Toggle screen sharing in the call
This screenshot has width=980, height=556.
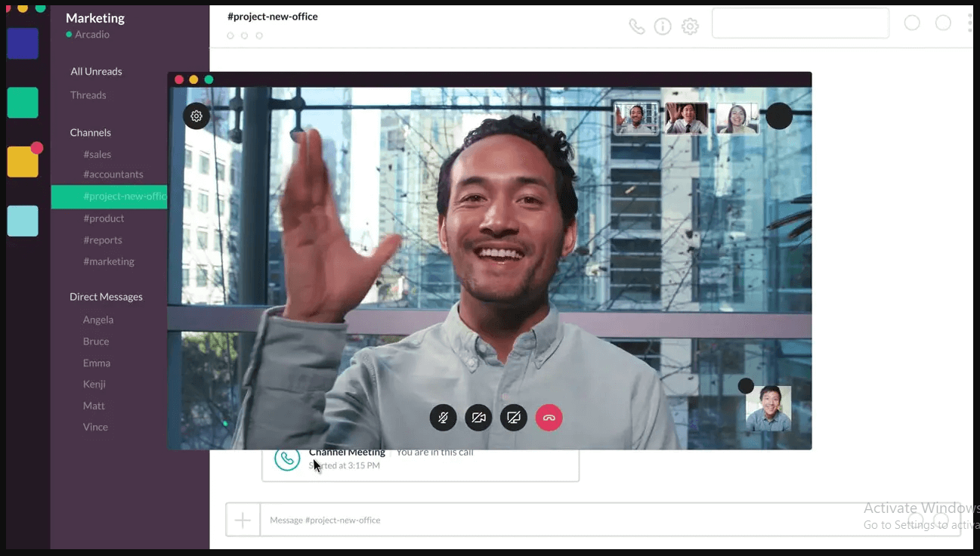click(514, 418)
